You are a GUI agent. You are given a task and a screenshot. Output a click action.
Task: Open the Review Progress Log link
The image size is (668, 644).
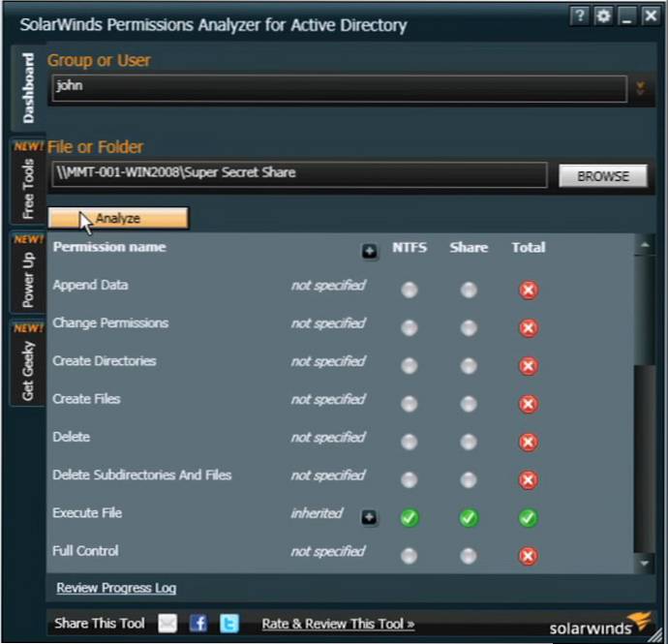tap(116, 588)
